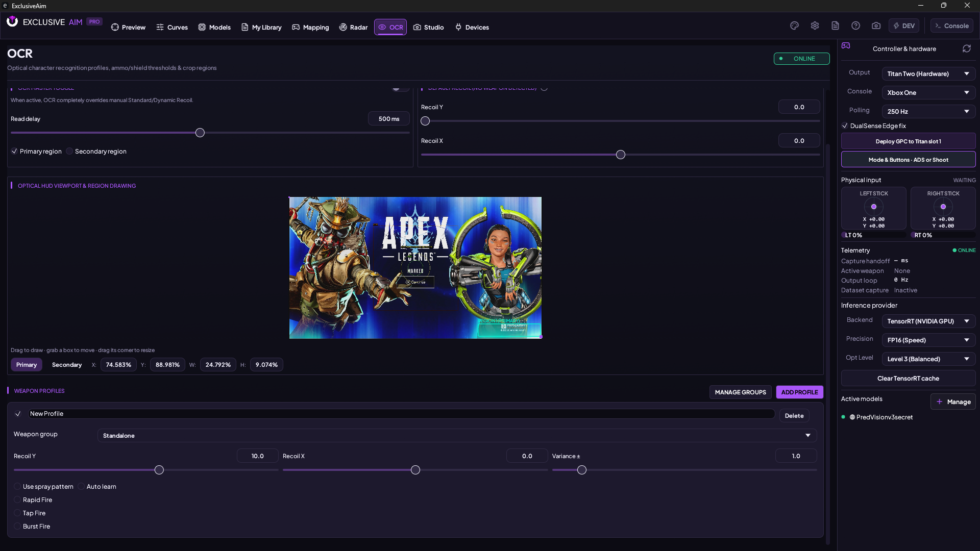This screenshot has width=980, height=551.
Task: Toggle the DEV lightning button
Action: pyautogui.click(x=904, y=26)
